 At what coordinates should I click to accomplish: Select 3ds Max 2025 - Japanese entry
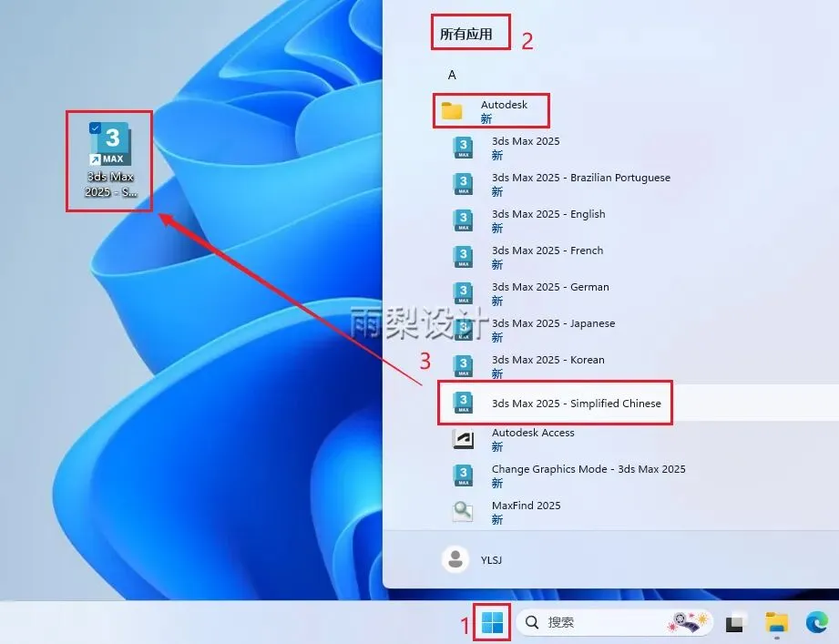coord(553,323)
